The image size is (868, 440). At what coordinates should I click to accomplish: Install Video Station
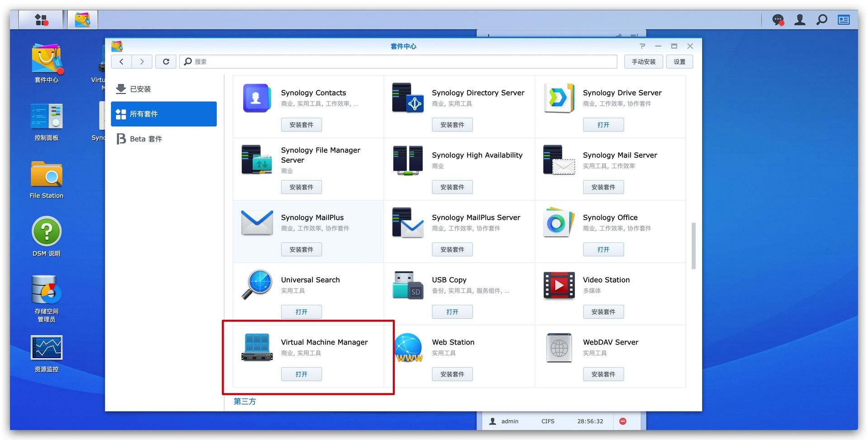click(x=603, y=312)
